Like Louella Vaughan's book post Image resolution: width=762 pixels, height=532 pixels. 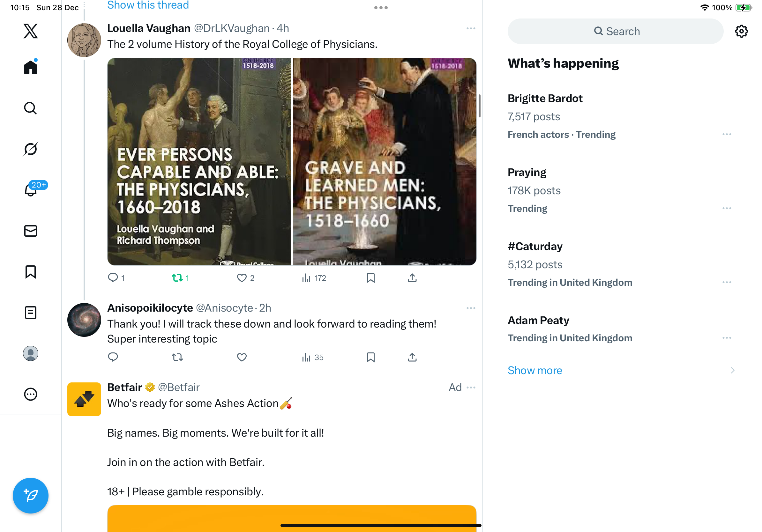242,278
